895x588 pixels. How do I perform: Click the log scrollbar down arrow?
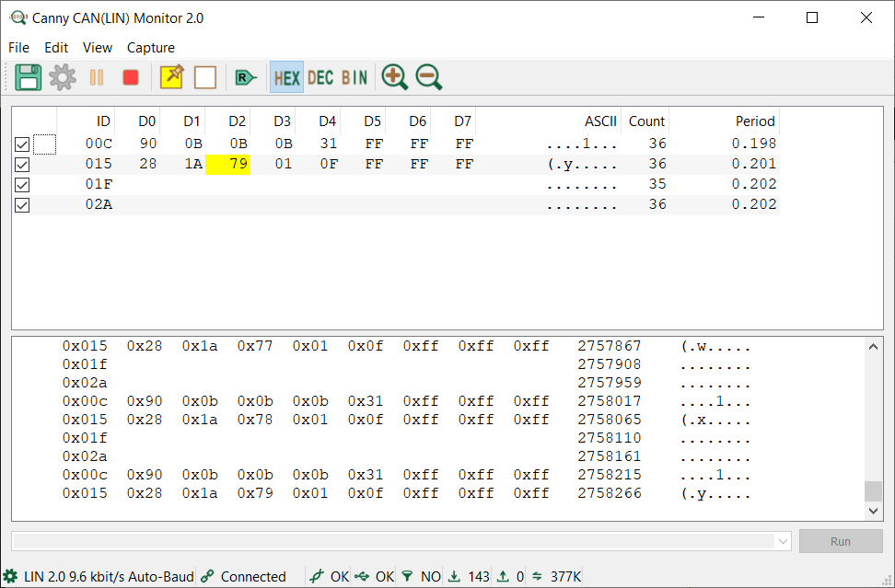(x=873, y=511)
